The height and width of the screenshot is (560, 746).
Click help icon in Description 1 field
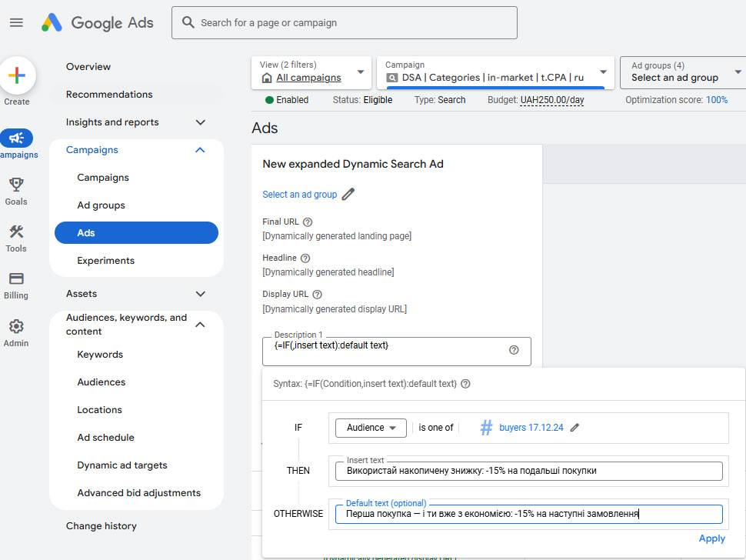[514, 350]
